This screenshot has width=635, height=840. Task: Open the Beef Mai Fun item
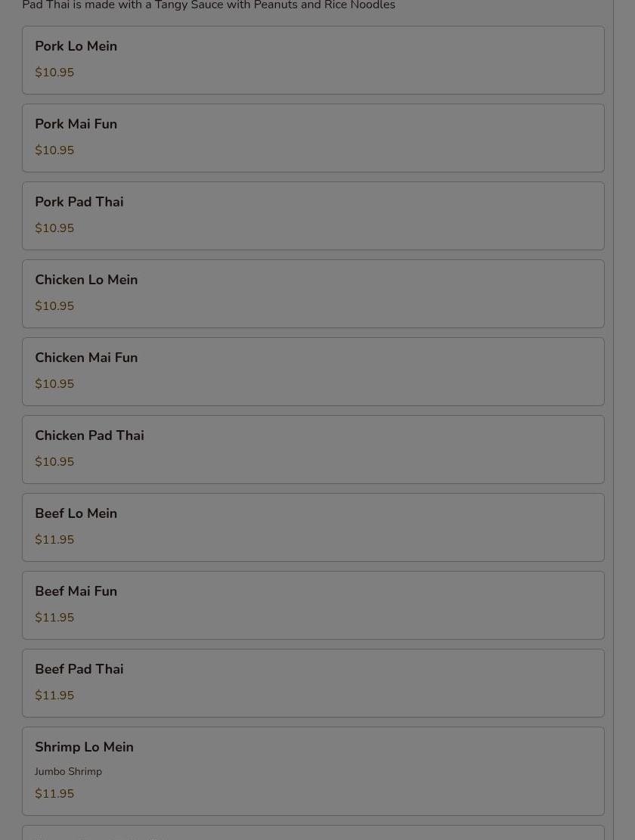313,606
